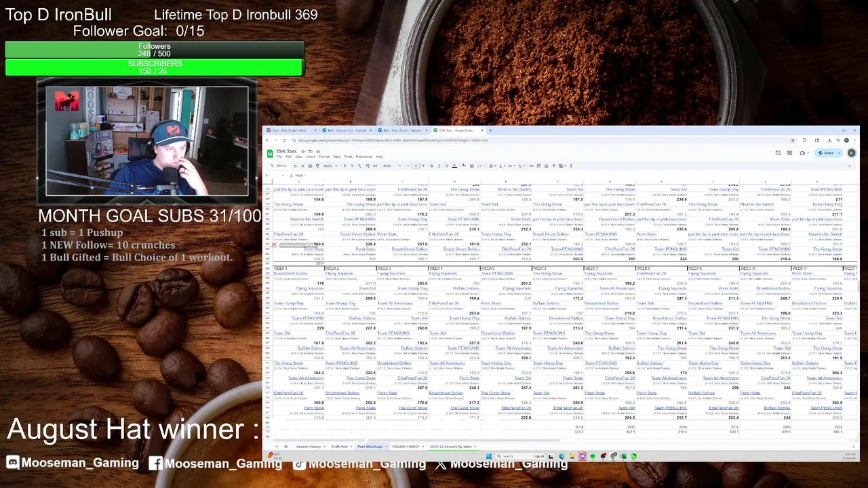This screenshot has height=488, width=868.
Task: View the cloud save status icon
Action: (x=318, y=151)
